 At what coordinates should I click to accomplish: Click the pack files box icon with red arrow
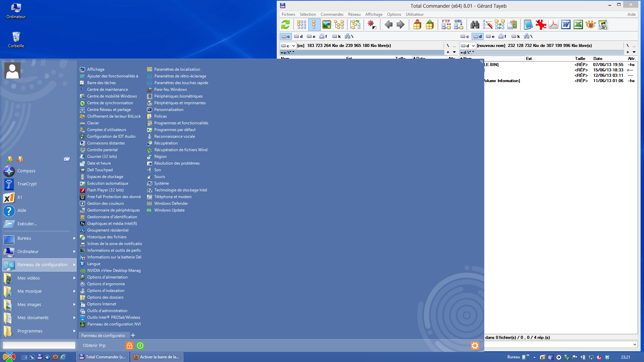417,24
